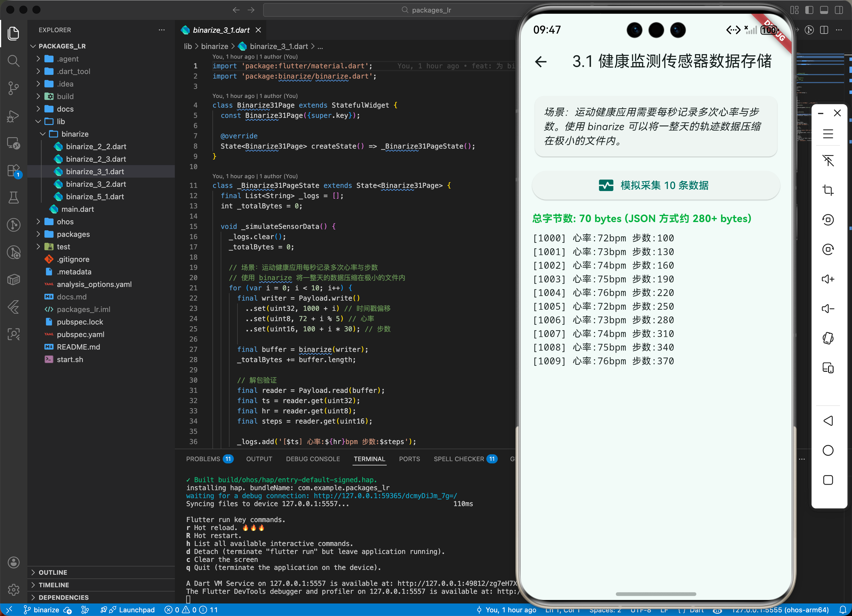The image size is (852, 616).
Task: Switch to the PROBLEMS tab
Action: pos(203,459)
